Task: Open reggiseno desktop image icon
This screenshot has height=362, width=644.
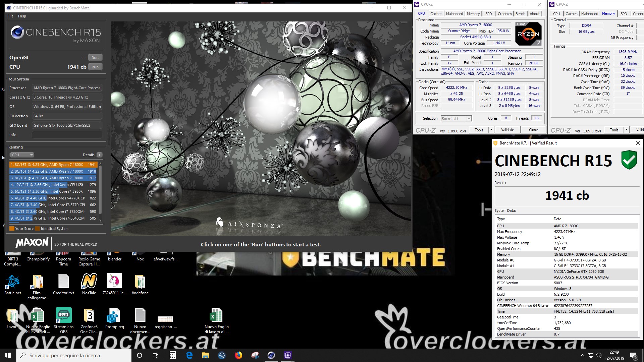Action: [165, 322]
